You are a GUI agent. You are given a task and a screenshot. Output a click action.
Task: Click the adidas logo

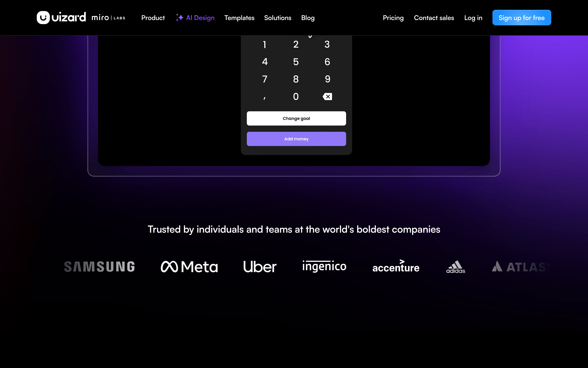pos(455,267)
